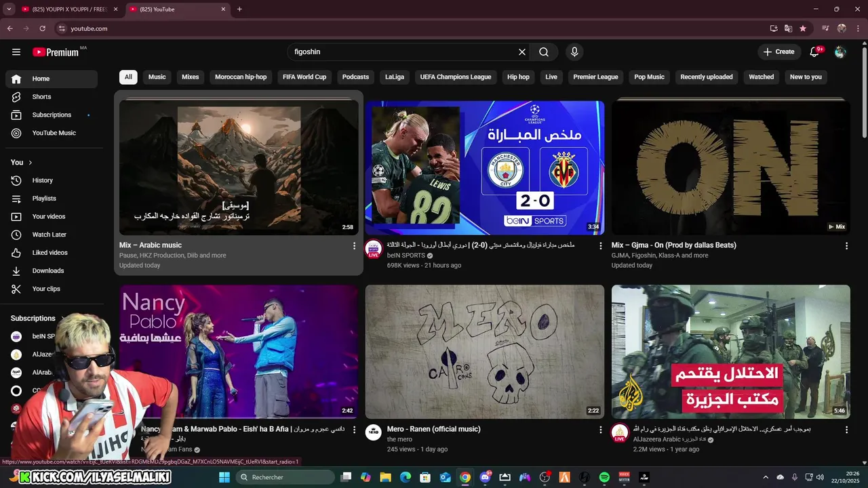Viewport: 868px width, 488px height.
Task: Select the LaLiga filter chip
Action: 395,77
